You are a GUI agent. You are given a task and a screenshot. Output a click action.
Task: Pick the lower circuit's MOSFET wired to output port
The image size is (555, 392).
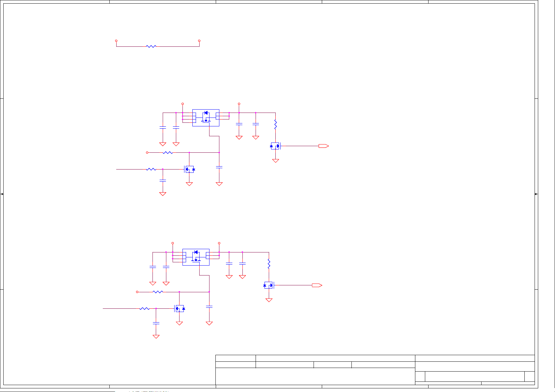point(268,285)
